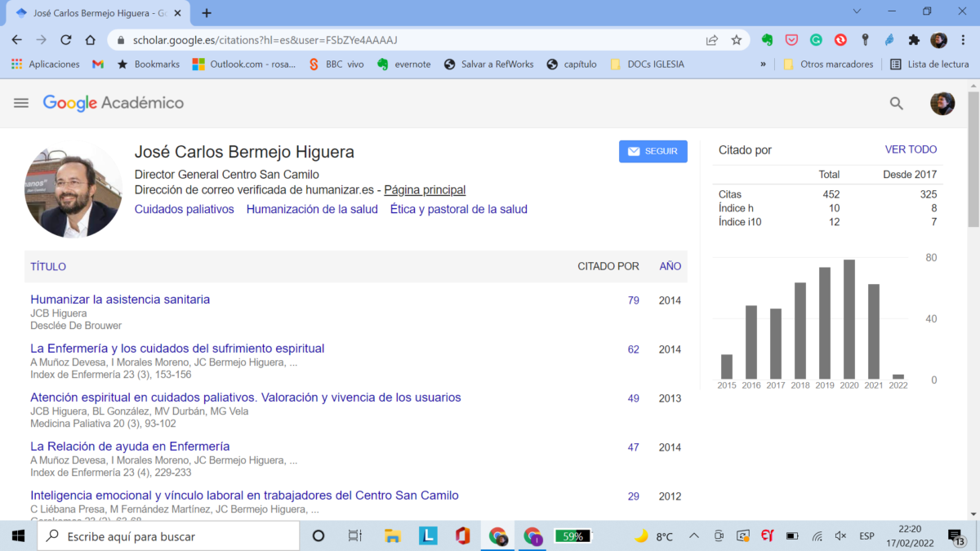Open the VER TODO citations link
This screenshot has width=980, height=551.
click(x=911, y=149)
